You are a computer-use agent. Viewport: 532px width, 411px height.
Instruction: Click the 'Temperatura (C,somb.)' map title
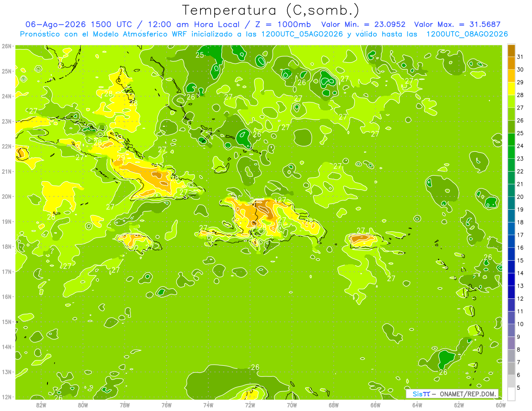pos(271,10)
